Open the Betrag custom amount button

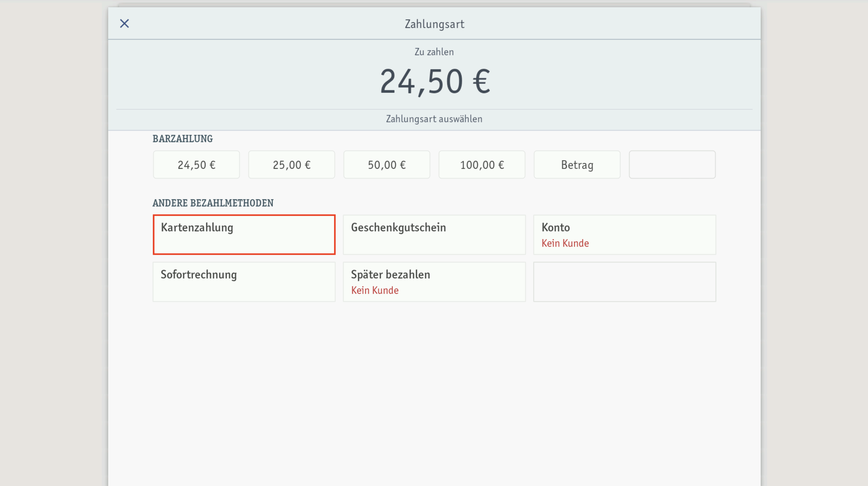[577, 165]
